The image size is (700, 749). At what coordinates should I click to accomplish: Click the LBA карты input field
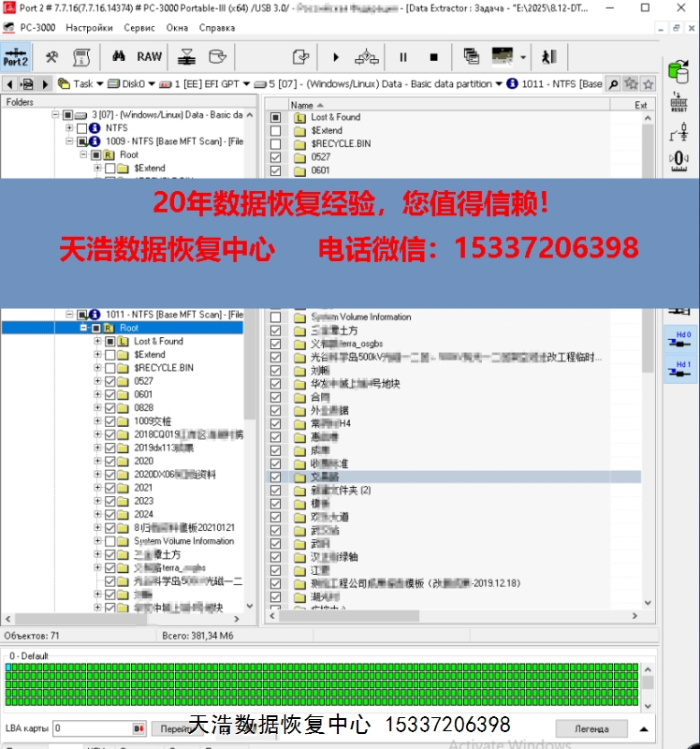pos(91,727)
